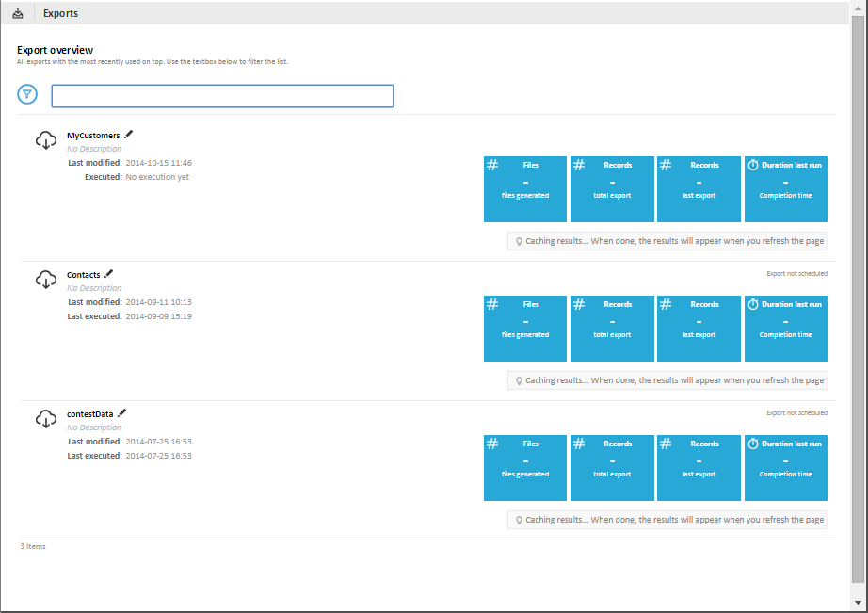Focus the export filter textbox
The height and width of the screenshot is (613, 868).
tap(222, 96)
